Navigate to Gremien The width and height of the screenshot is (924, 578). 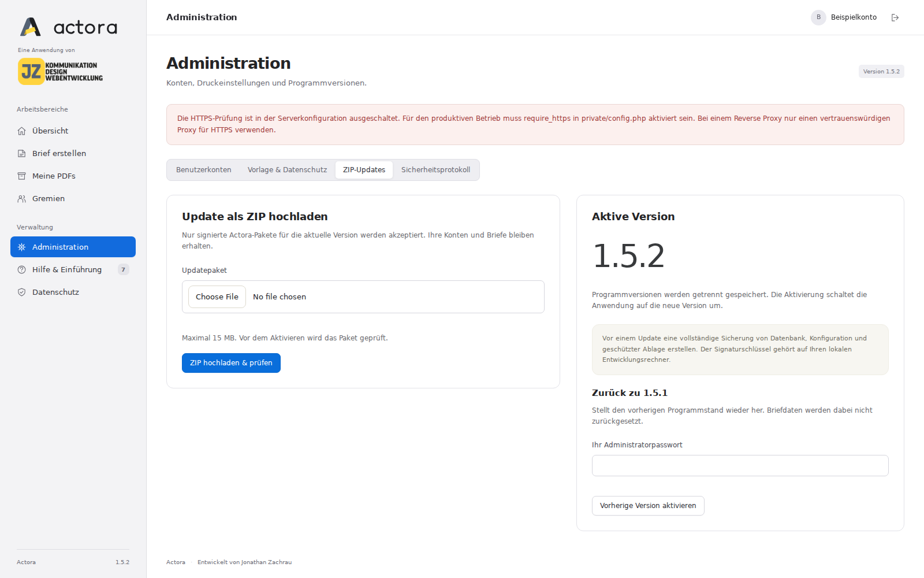pyautogui.click(x=73, y=199)
